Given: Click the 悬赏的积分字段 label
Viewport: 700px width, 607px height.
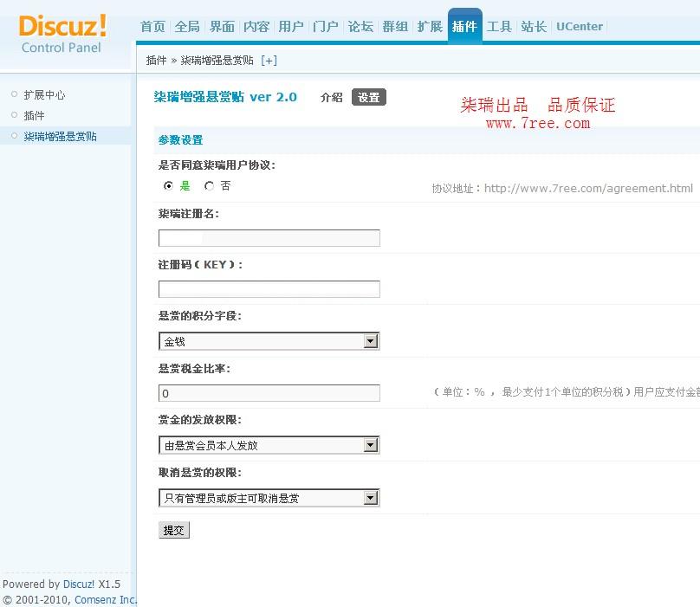Looking at the screenshot, I should (x=199, y=315).
